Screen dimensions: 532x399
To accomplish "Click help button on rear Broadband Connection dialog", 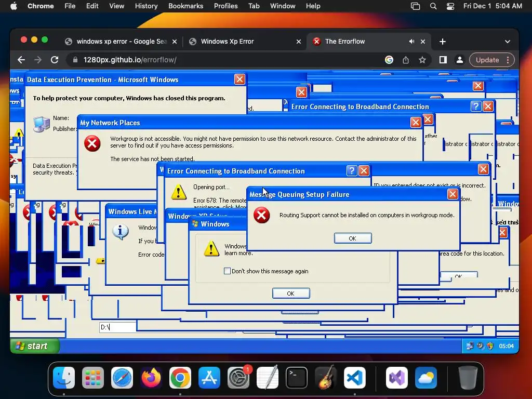I will tap(476, 106).
